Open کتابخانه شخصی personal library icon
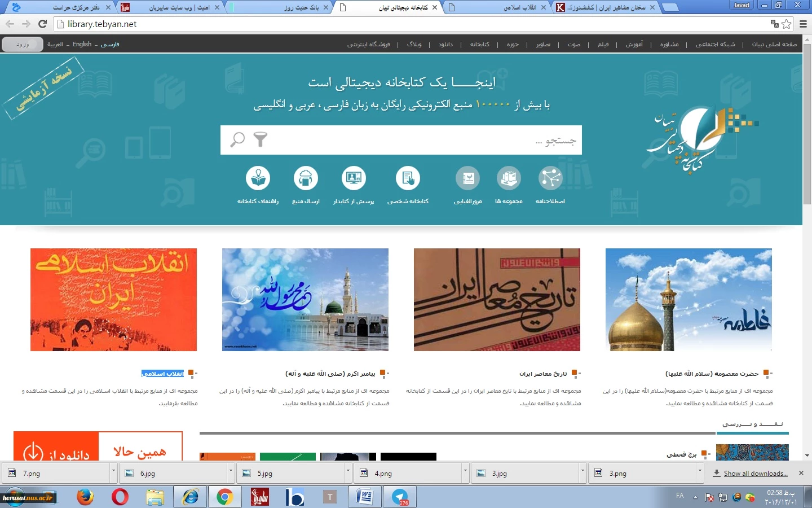 [408, 178]
